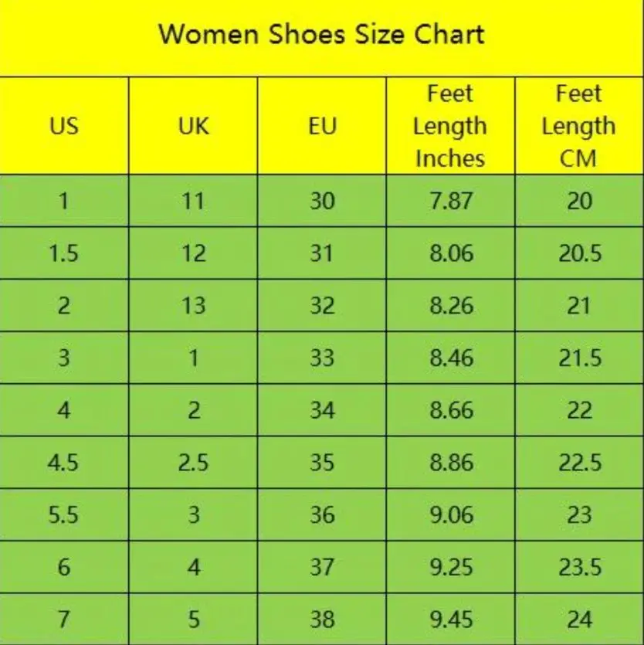
Task: Select the 22.5 CM cell
Action: 579,463
